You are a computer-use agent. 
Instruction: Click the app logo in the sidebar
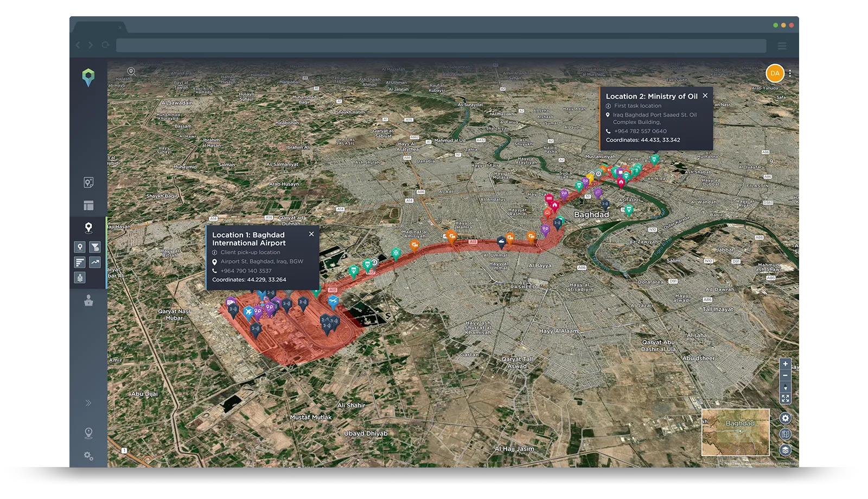[x=88, y=78]
